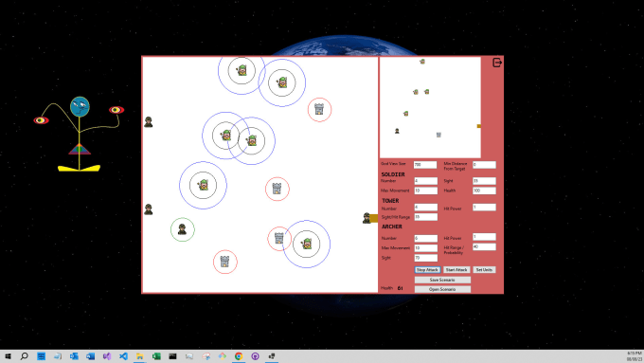The image size is (644, 363).
Task: Click the Stop Attack button
Action: (x=427, y=270)
